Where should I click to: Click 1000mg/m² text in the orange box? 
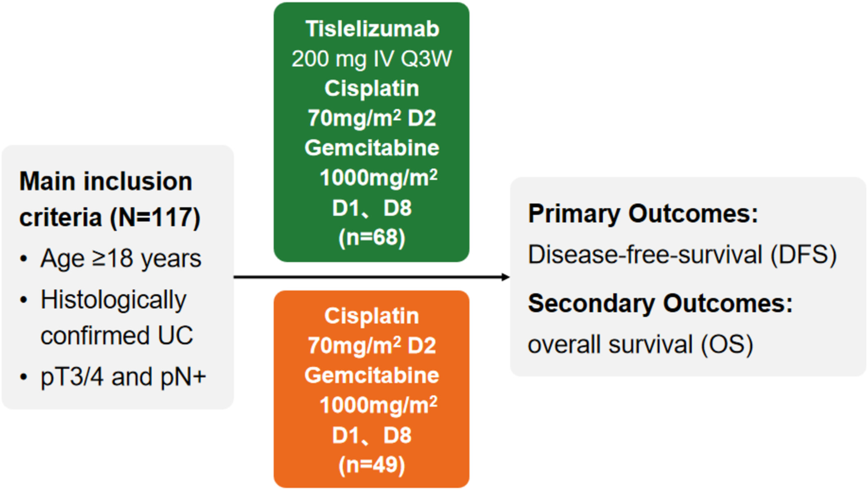[379, 405]
